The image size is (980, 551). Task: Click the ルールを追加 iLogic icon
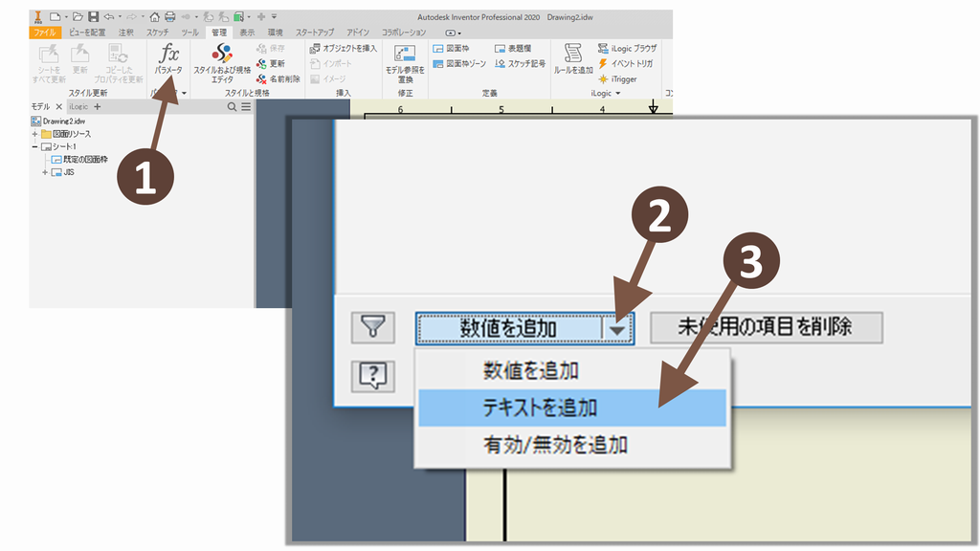click(x=573, y=55)
